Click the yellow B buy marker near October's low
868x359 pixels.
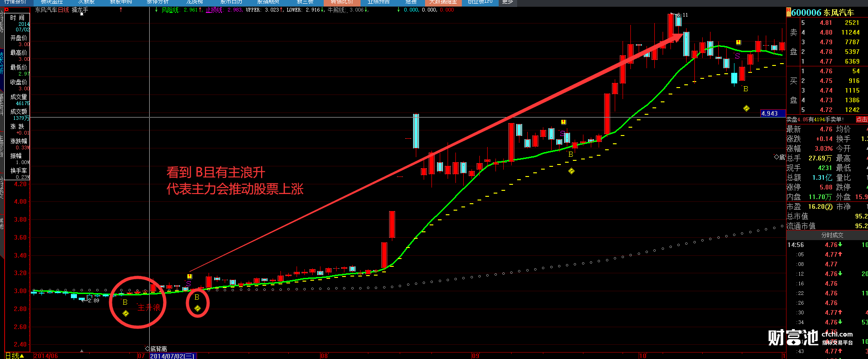click(746, 89)
